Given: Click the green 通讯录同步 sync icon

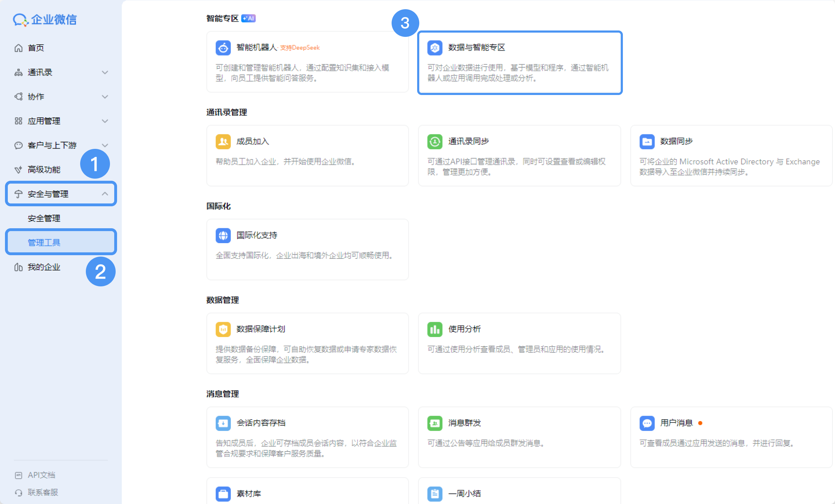Looking at the screenshot, I should pyautogui.click(x=435, y=142).
